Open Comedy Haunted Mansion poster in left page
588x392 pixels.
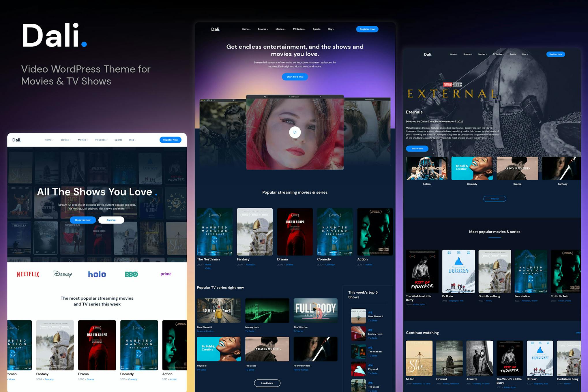click(139, 345)
